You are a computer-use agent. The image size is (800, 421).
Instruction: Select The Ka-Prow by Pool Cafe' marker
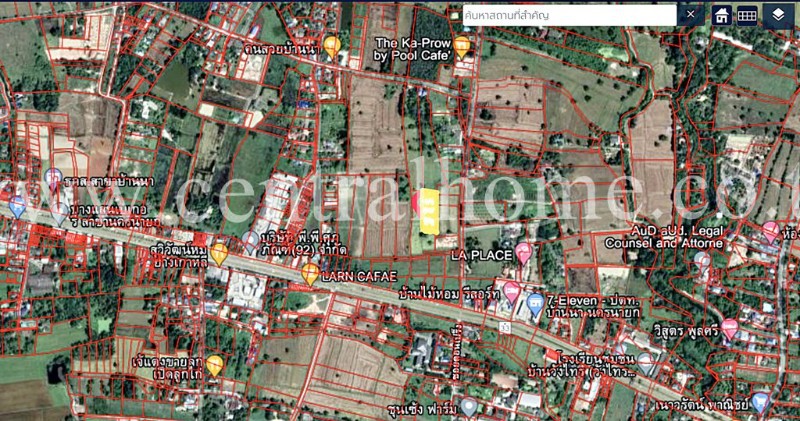461,45
